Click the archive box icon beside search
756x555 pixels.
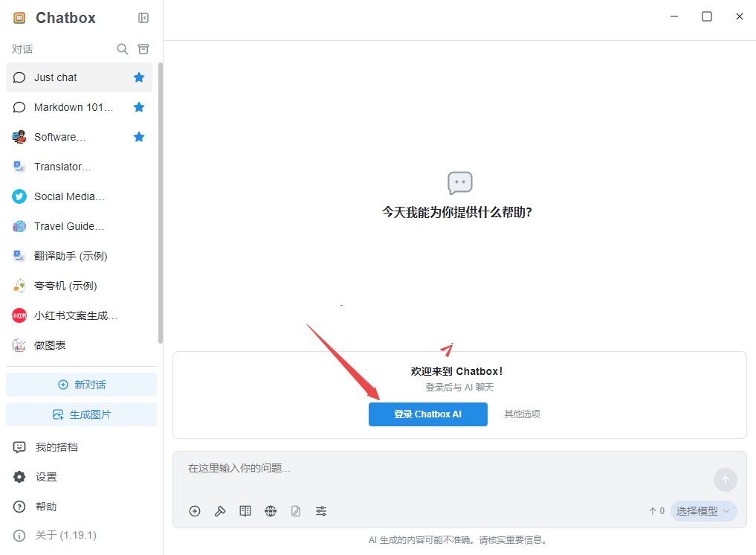143,49
